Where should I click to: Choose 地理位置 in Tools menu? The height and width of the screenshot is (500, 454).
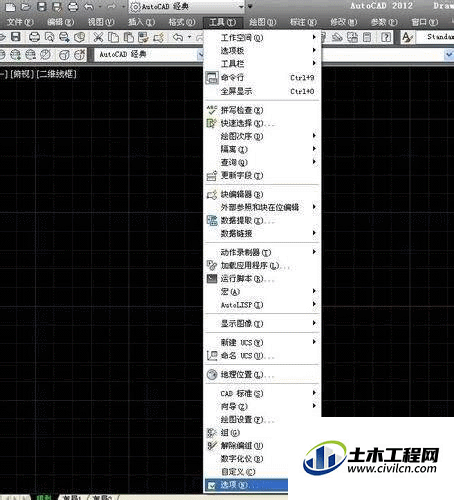pyautogui.click(x=262, y=375)
